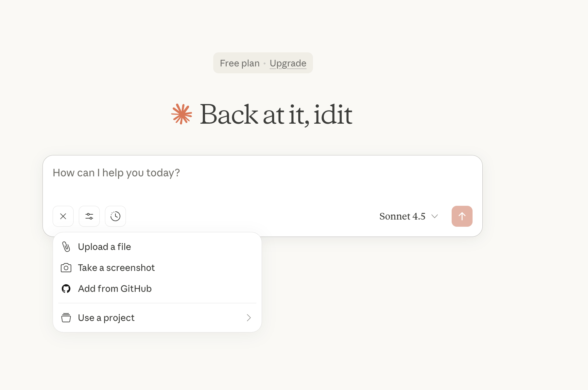This screenshot has height=390, width=588.
Task: Click the project stack icon
Action: 66,318
